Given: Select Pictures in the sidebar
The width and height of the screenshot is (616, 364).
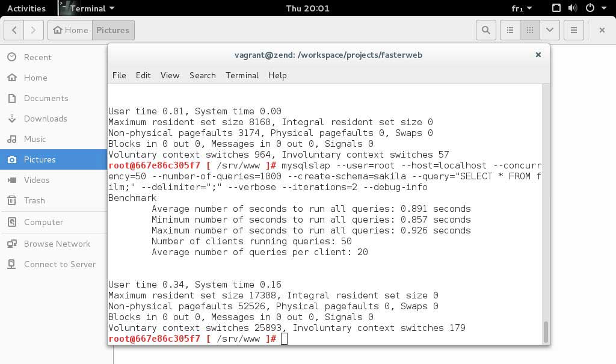Looking at the screenshot, I should tap(54, 159).
